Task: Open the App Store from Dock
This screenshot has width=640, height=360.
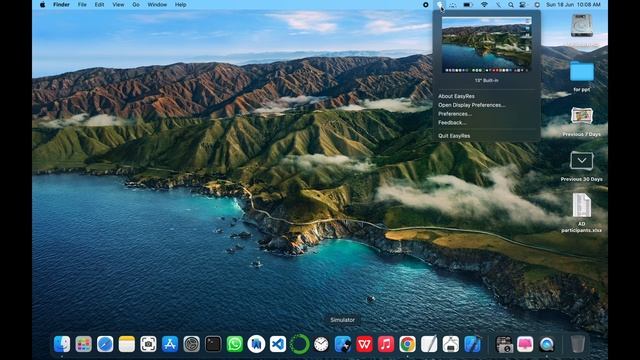Action: point(170,344)
